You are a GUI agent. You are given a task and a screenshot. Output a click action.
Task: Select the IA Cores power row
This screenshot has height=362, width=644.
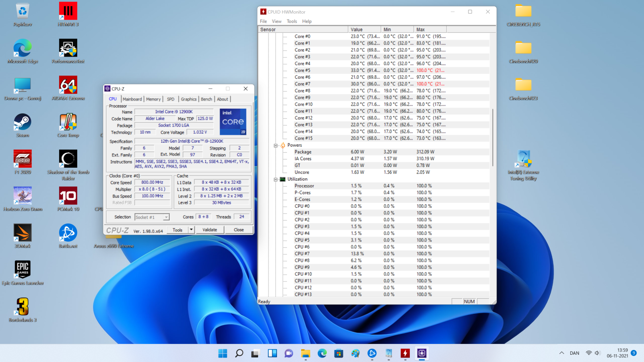(x=374, y=159)
